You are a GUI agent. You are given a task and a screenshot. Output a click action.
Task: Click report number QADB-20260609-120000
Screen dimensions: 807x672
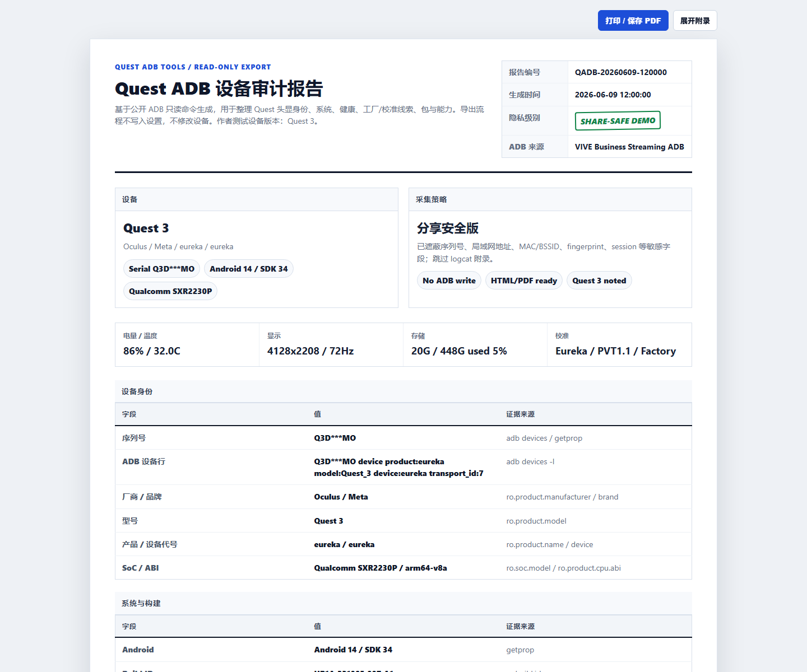pyautogui.click(x=621, y=72)
